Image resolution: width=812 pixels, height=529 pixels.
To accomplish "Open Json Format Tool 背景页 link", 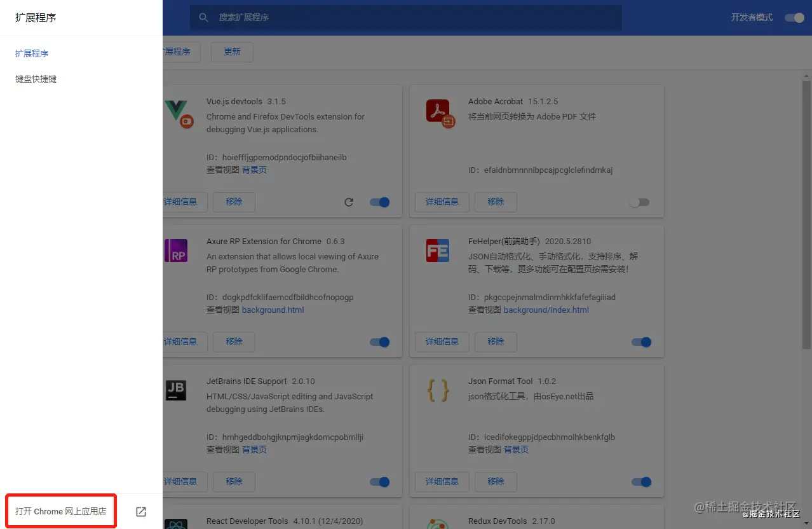I will point(516,450).
